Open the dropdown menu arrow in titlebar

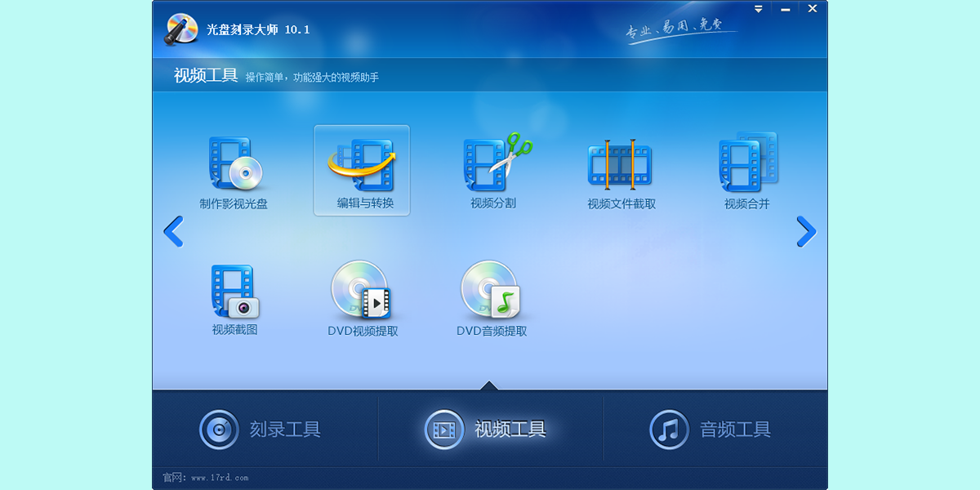click(758, 8)
